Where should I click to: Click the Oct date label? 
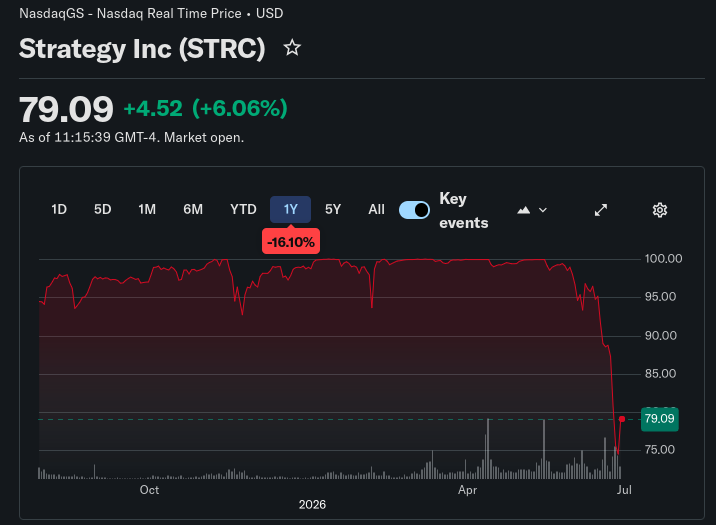tap(149, 490)
